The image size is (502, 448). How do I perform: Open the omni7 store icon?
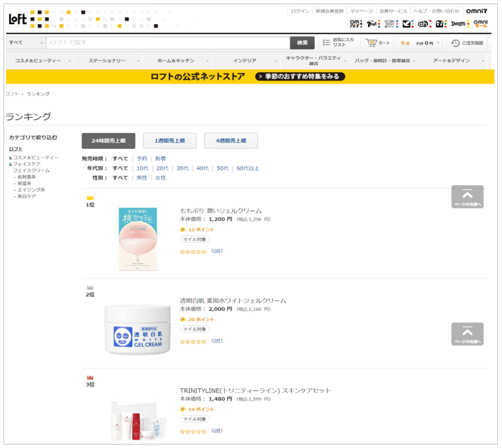(356, 23)
